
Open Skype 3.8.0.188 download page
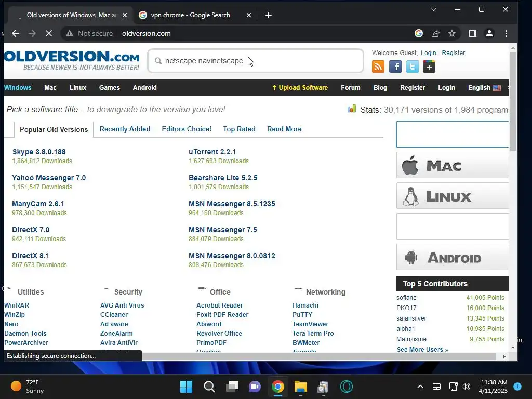click(x=39, y=152)
